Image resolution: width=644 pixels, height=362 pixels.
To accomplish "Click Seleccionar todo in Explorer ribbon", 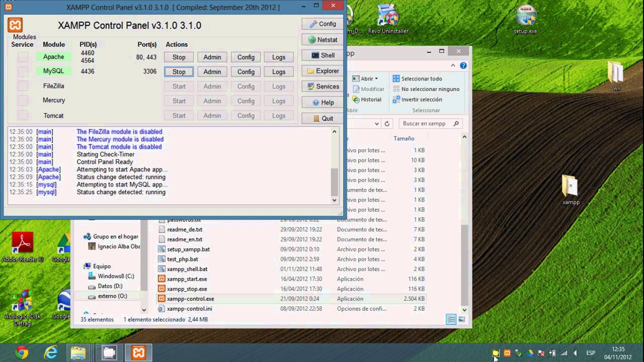I will coord(417,78).
